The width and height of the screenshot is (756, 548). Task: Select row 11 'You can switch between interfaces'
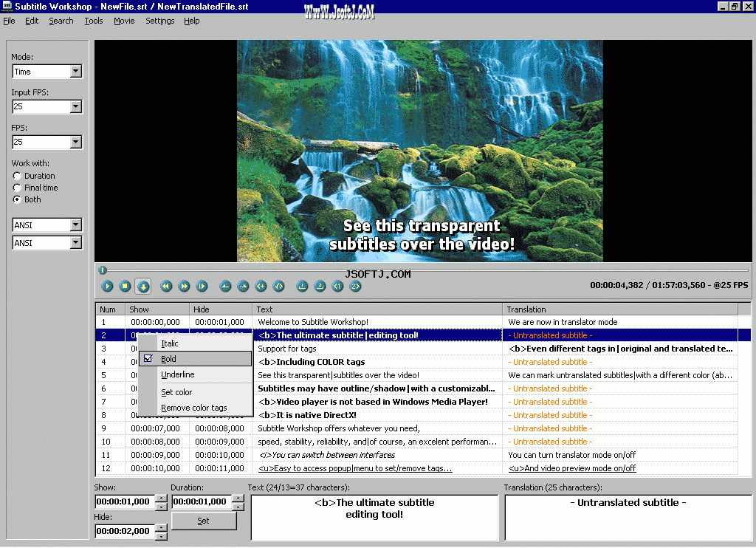coord(416,455)
